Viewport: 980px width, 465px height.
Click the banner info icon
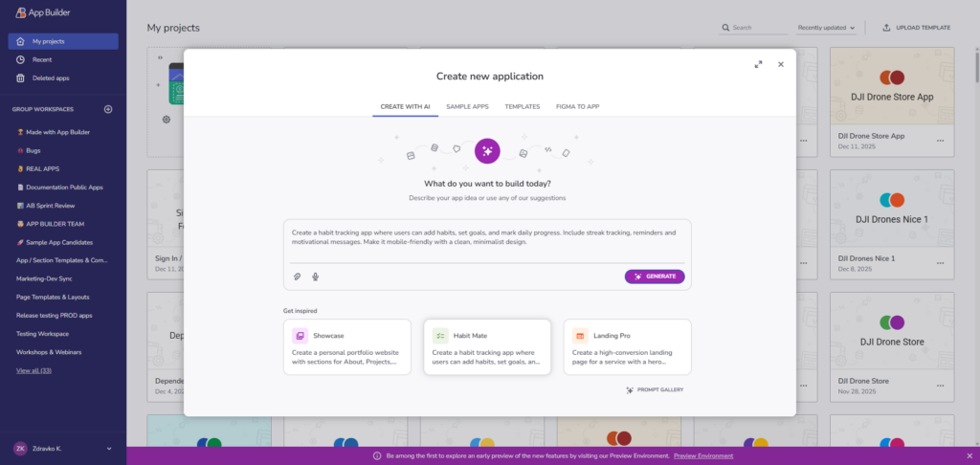[x=377, y=456]
